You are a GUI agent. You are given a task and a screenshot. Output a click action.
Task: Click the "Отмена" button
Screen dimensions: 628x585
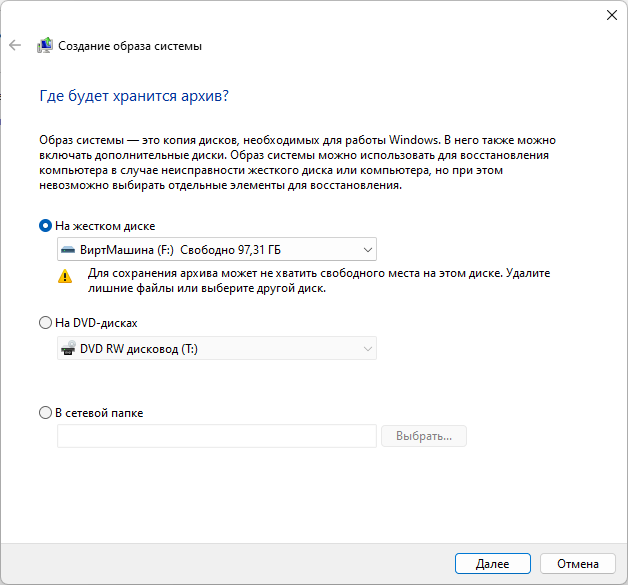pos(578,564)
